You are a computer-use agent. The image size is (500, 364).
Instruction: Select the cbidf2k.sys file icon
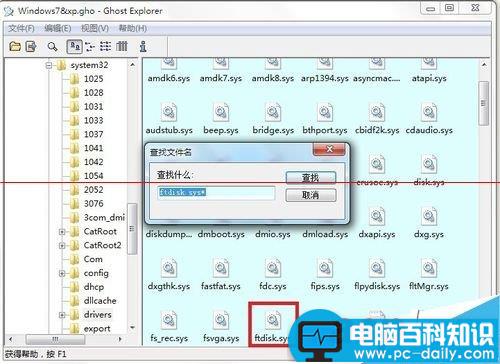point(377,112)
